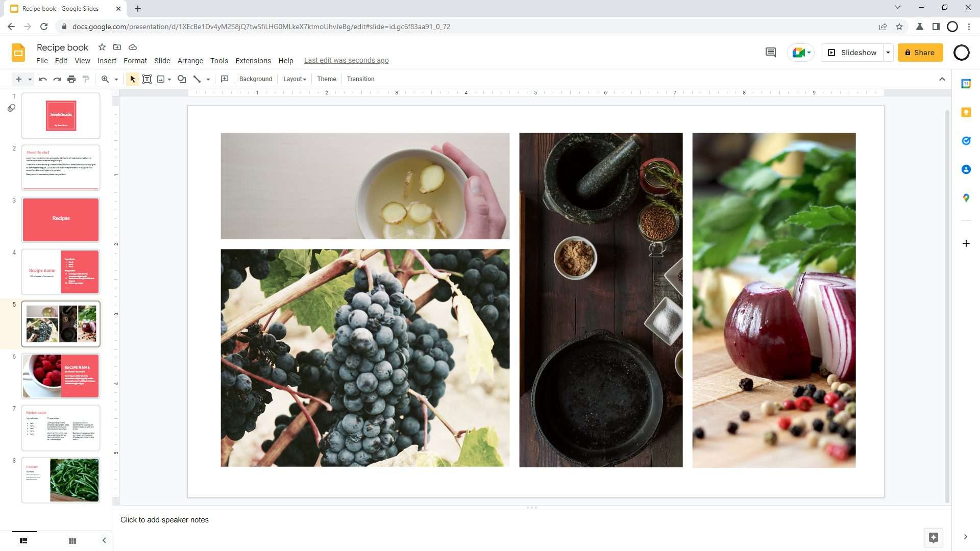Click the Undo icon
The height and width of the screenshot is (551, 980).
(x=42, y=79)
